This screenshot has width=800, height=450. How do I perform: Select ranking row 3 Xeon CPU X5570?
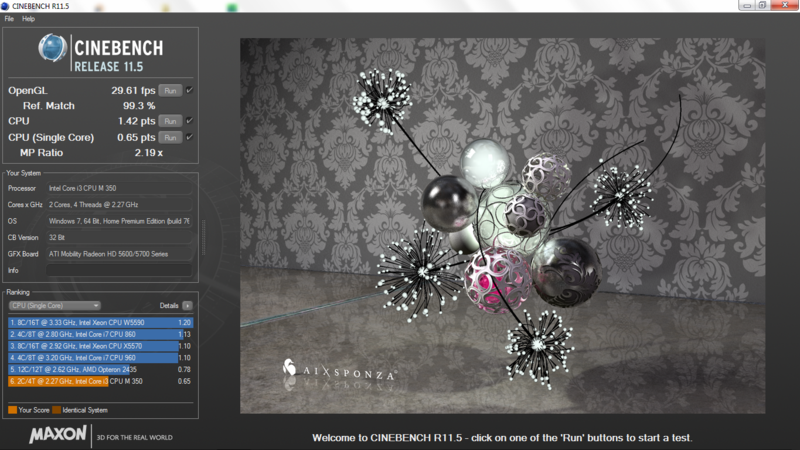point(101,346)
